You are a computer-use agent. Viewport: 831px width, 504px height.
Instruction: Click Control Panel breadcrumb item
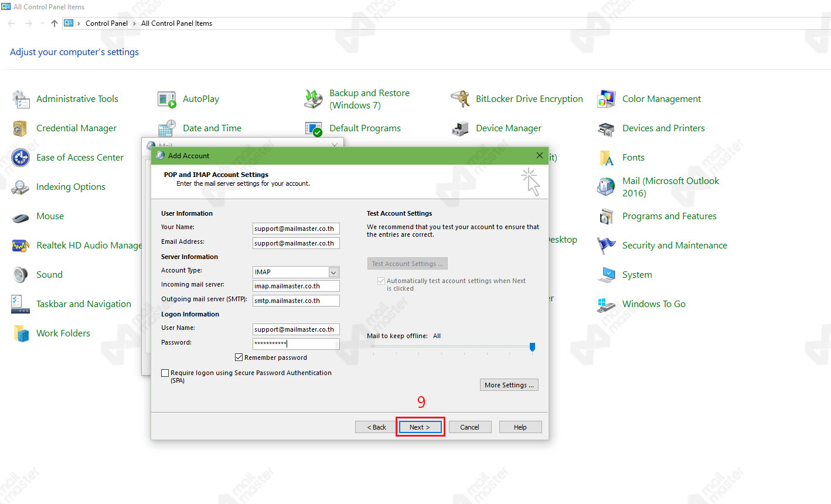pos(107,23)
